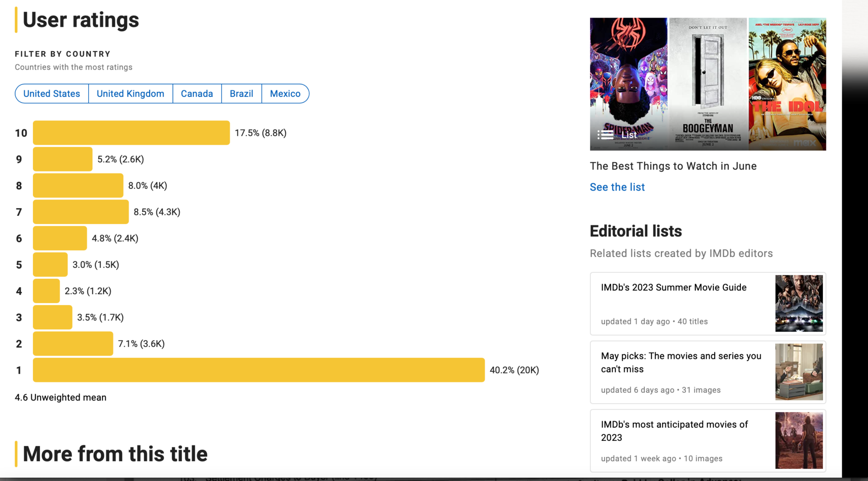Open May picks movies and series list
Viewport: 868px width, 481px height.
(681, 362)
